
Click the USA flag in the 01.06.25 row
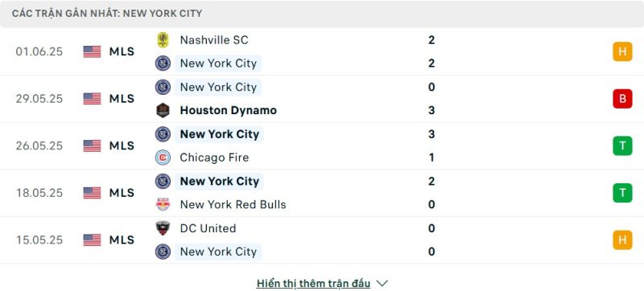pyautogui.click(x=92, y=51)
